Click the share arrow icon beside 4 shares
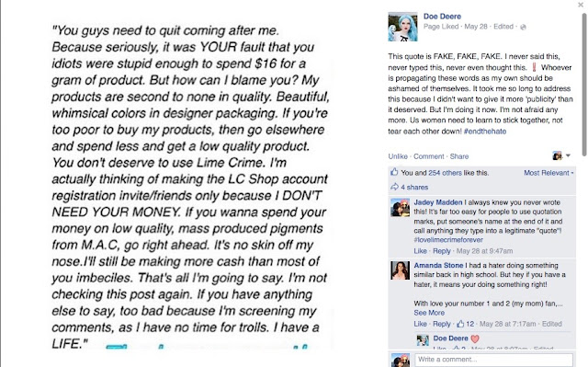This screenshot has height=367, width=588. click(394, 187)
